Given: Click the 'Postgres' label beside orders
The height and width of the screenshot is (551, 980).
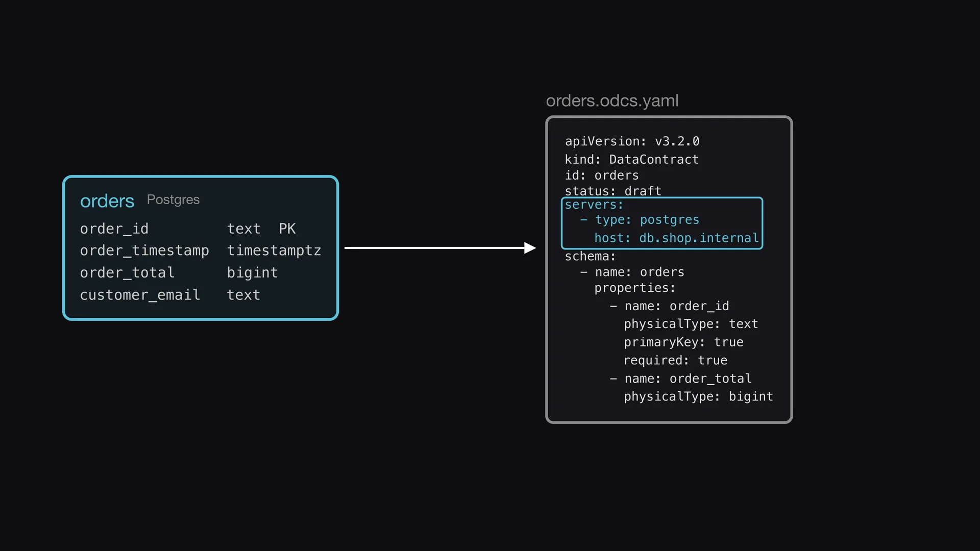Looking at the screenshot, I should pyautogui.click(x=173, y=199).
